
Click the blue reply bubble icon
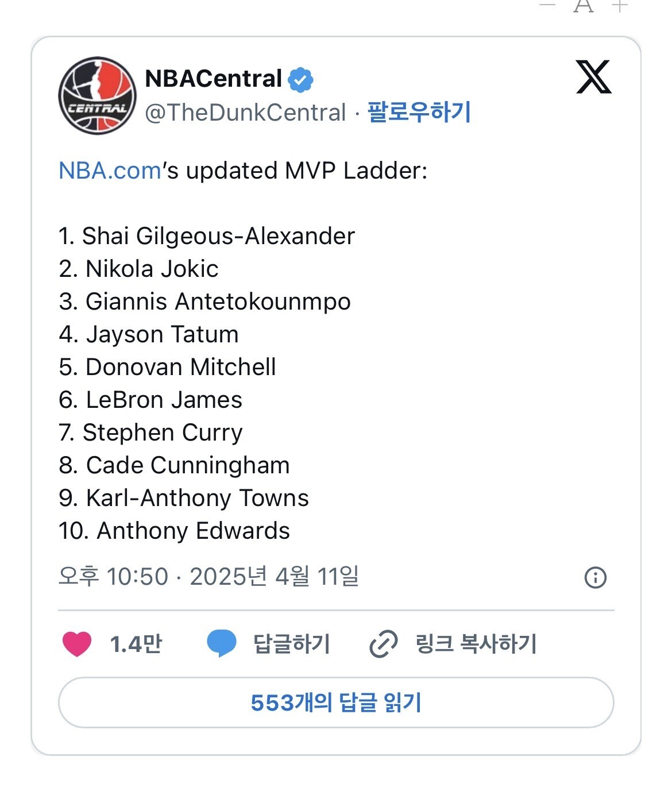pyautogui.click(x=221, y=643)
